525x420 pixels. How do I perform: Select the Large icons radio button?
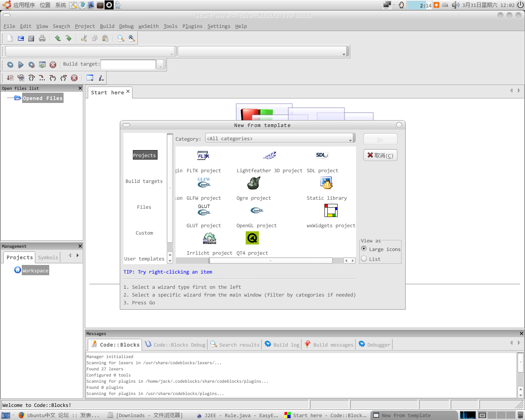pos(364,249)
